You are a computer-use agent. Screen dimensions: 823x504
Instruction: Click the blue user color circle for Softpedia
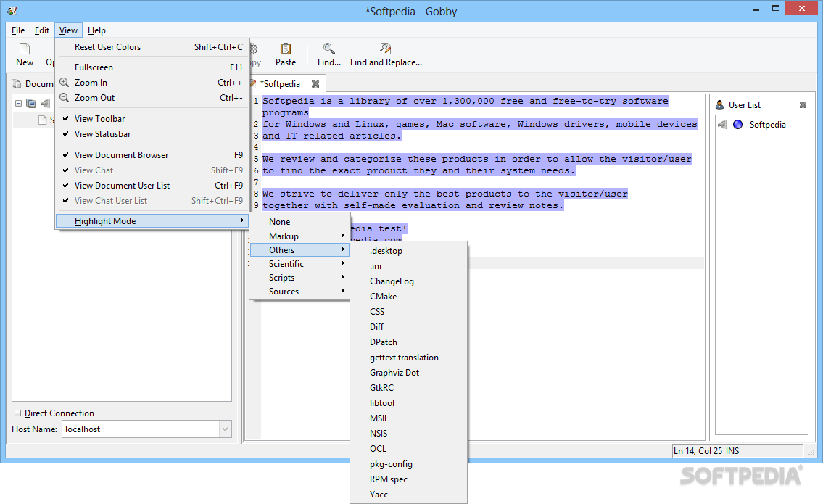738,125
